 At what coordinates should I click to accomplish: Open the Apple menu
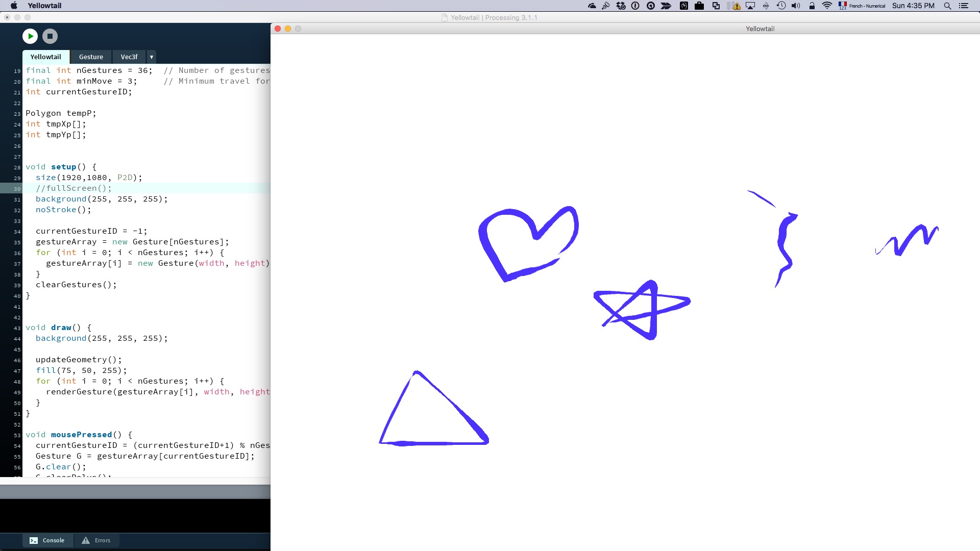pos(14,6)
